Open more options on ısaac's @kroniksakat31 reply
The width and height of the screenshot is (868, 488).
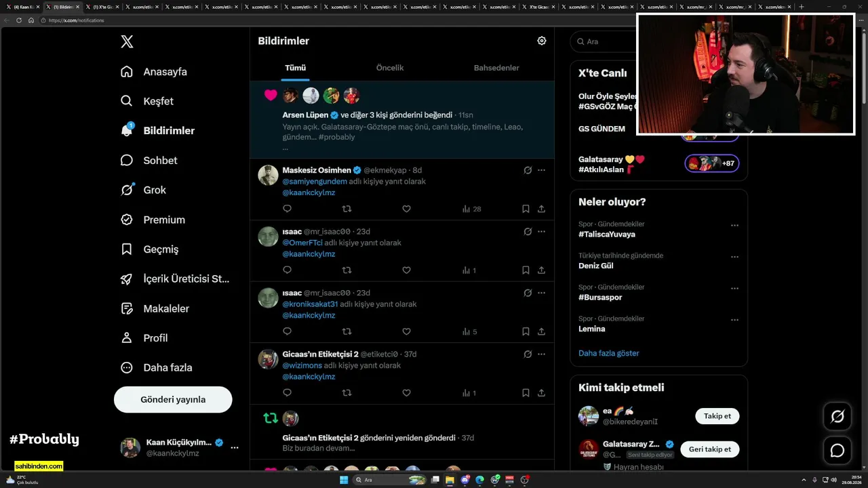coord(541,293)
